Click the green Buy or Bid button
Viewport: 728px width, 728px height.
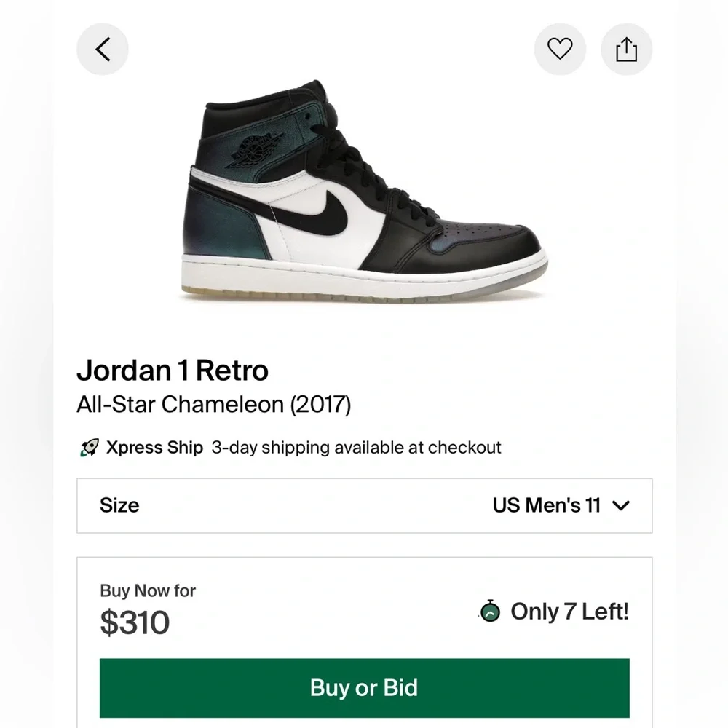(x=365, y=688)
